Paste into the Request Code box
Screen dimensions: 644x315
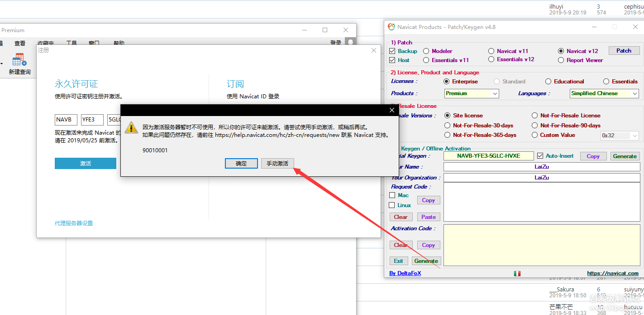(x=428, y=217)
